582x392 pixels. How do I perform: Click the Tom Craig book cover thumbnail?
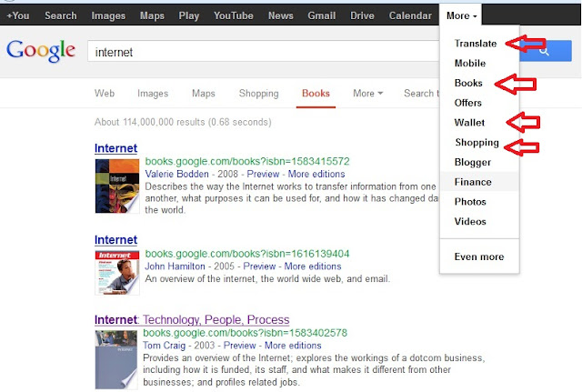click(x=116, y=359)
